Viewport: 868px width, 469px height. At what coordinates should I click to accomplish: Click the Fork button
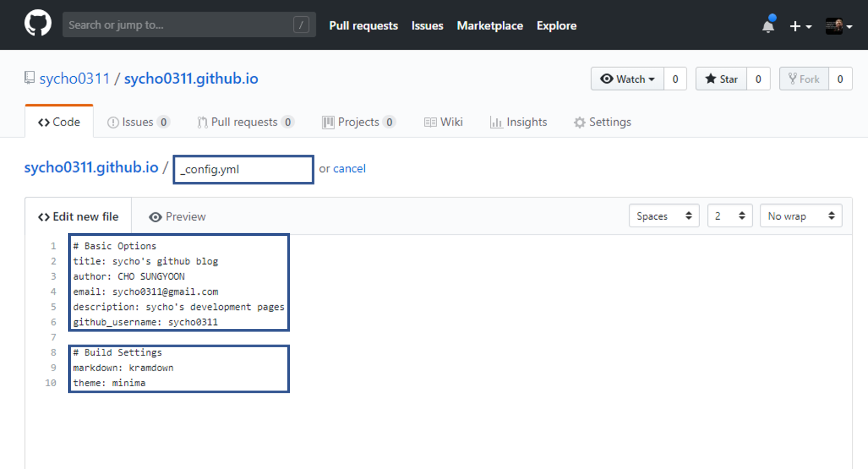pyautogui.click(x=804, y=79)
